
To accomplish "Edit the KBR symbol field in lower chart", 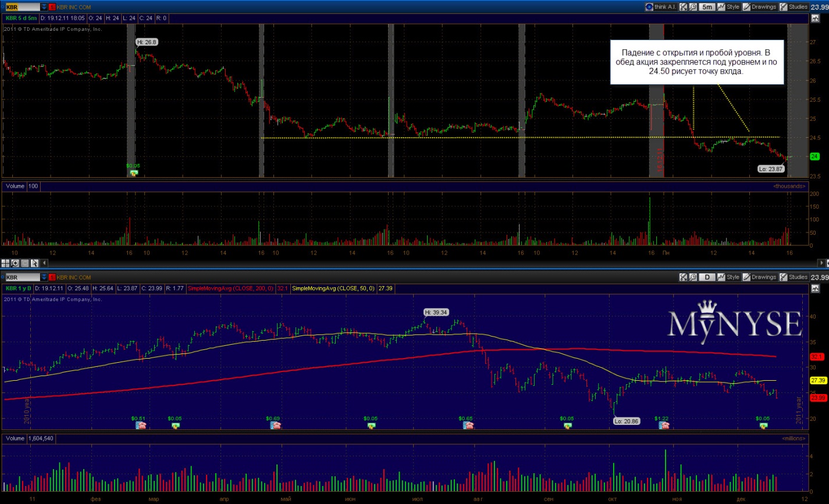I will point(23,277).
